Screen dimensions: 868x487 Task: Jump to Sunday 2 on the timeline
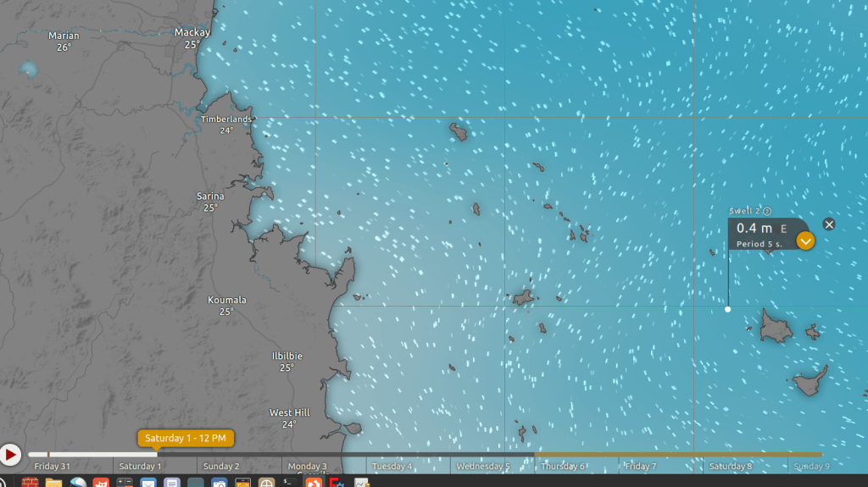point(221,467)
